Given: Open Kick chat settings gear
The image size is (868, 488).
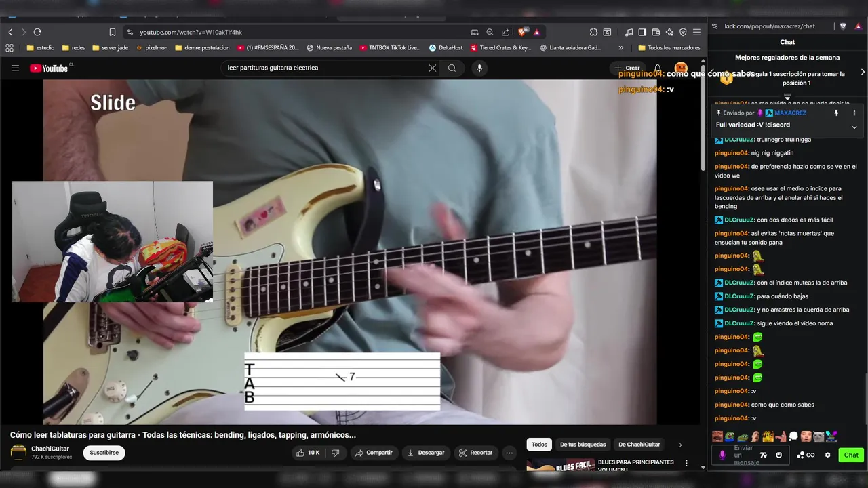Looking at the screenshot, I should click(827, 455).
